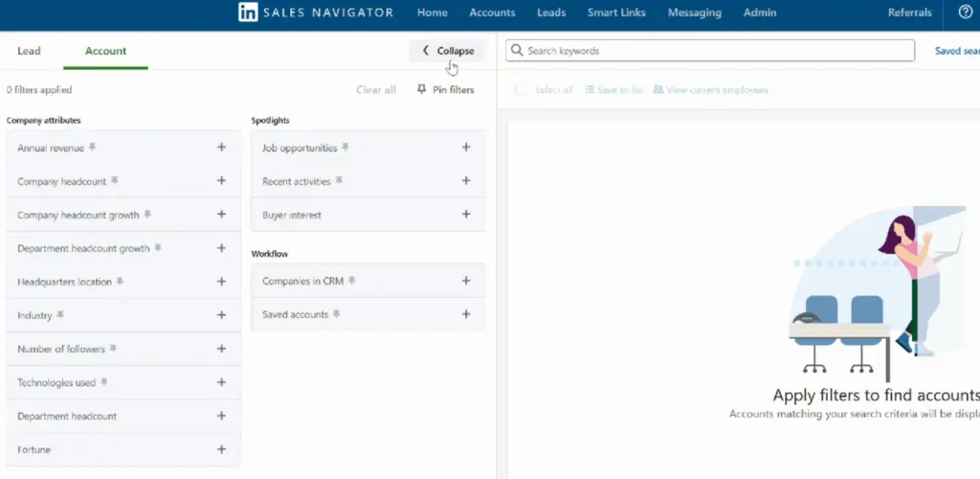
Task: Click the Collapse button
Action: (x=448, y=52)
